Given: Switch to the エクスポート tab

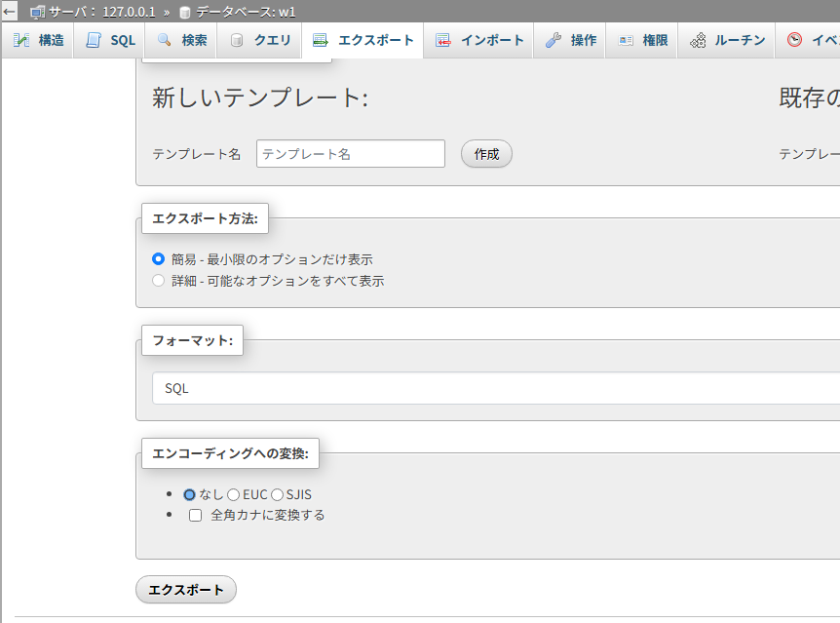Looking at the screenshot, I should (x=363, y=41).
